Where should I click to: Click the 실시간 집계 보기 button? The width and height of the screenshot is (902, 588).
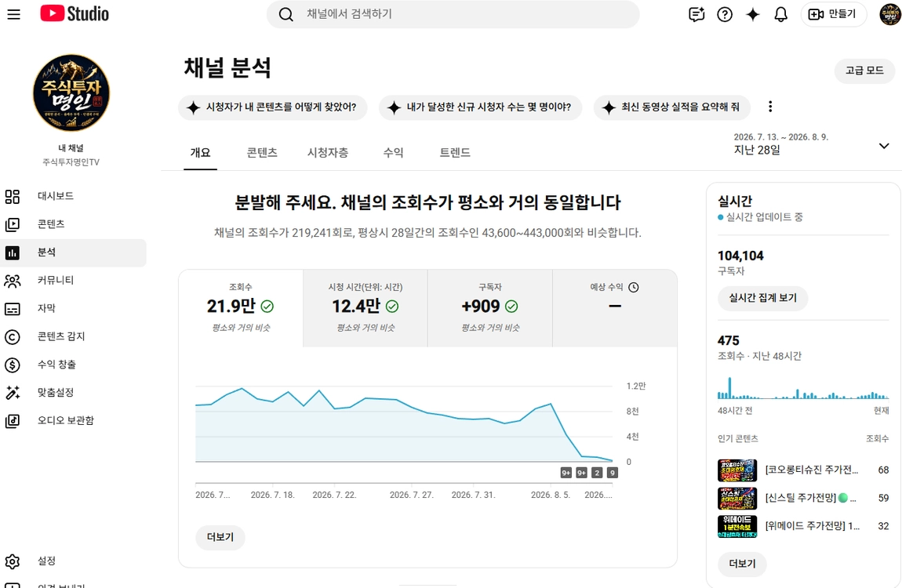pyautogui.click(x=763, y=298)
